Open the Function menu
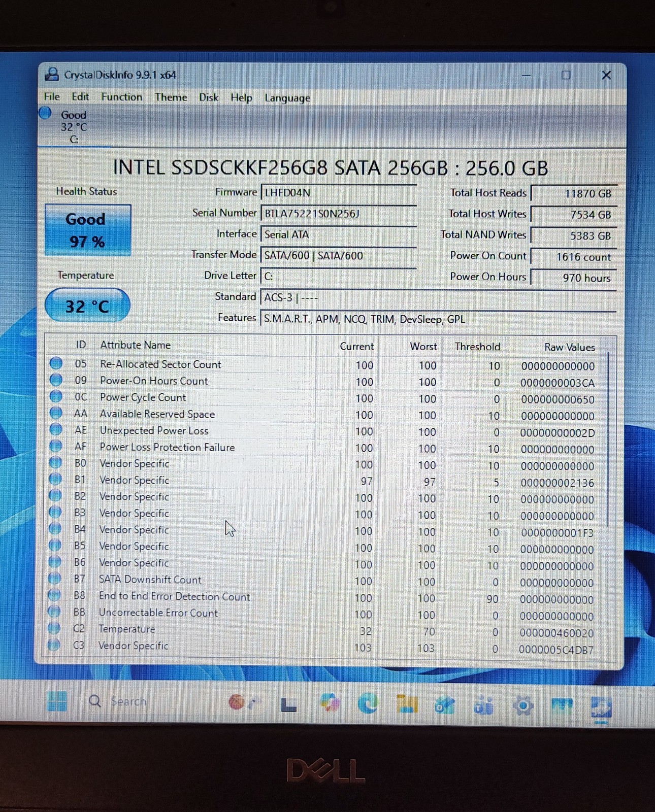This screenshot has width=655, height=812. tap(122, 97)
